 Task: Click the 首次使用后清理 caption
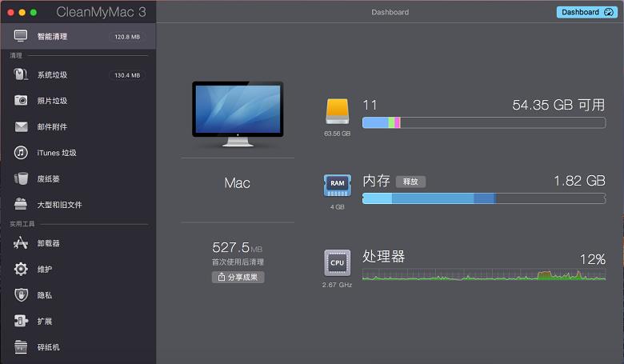pyautogui.click(x=238, y=262)
